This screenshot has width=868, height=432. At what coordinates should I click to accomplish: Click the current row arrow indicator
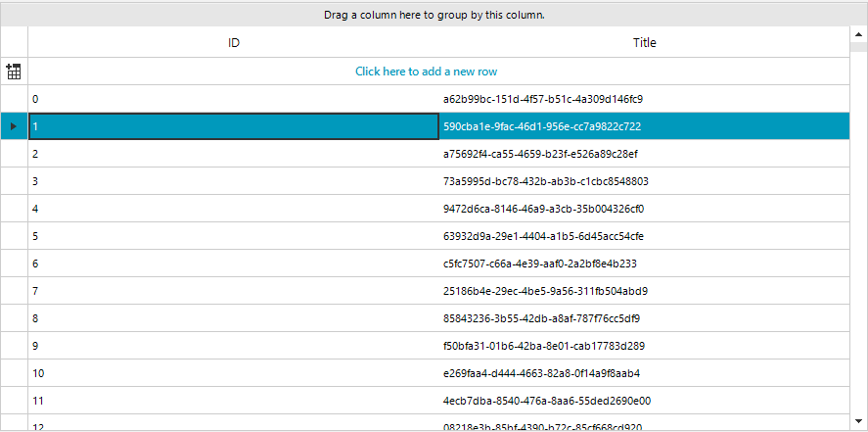pos(14,126)
